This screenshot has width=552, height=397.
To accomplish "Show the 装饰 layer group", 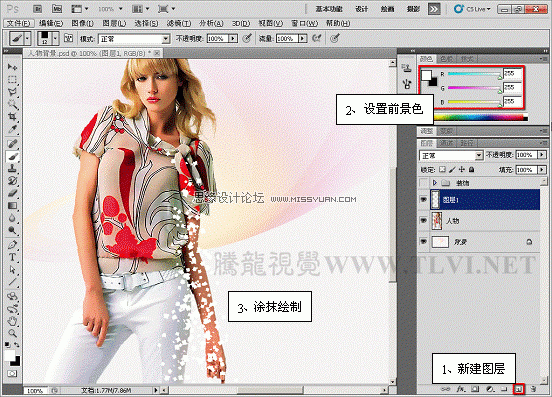I will 424,183.
